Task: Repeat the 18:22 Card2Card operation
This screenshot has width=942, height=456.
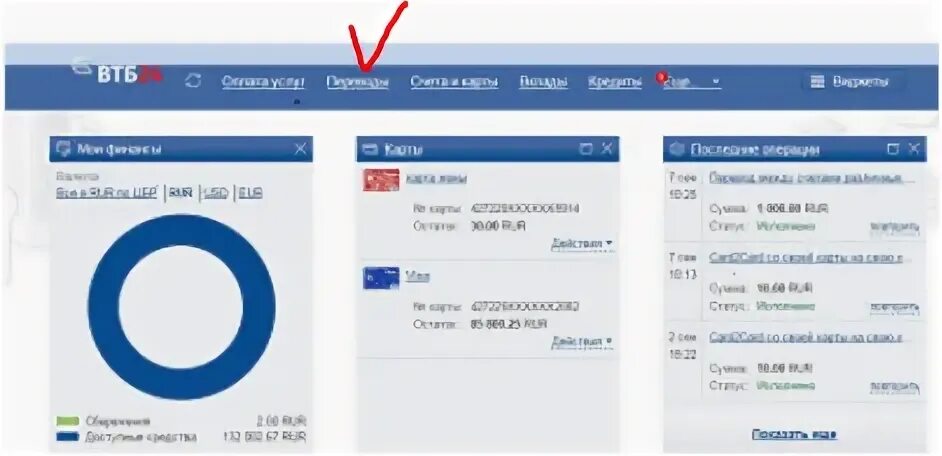Action: tap(895, 387)
